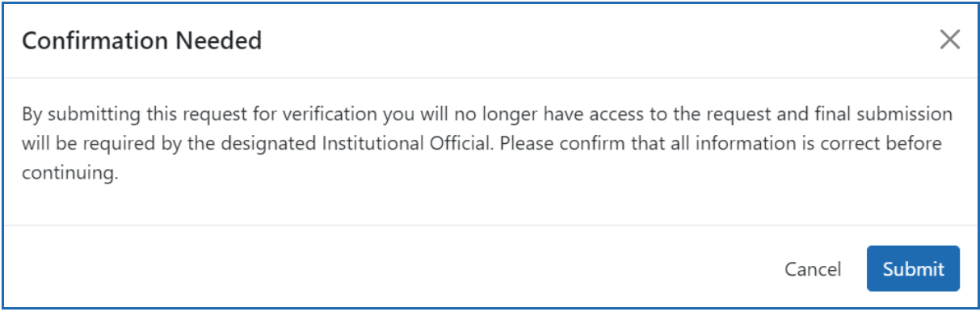Click the verification warning paragraph text
Image resolution: width=980 pixels, height=316 pixels.
click(x=487, y=144)
